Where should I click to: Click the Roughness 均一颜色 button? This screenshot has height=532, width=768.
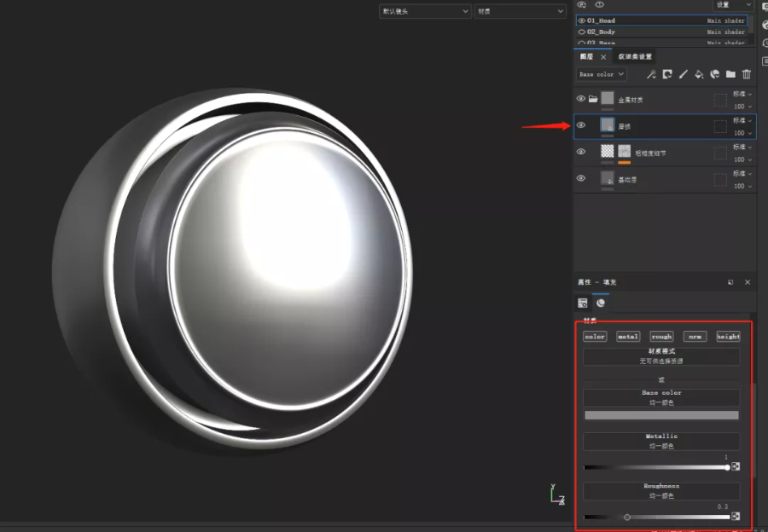click(661, 491)
